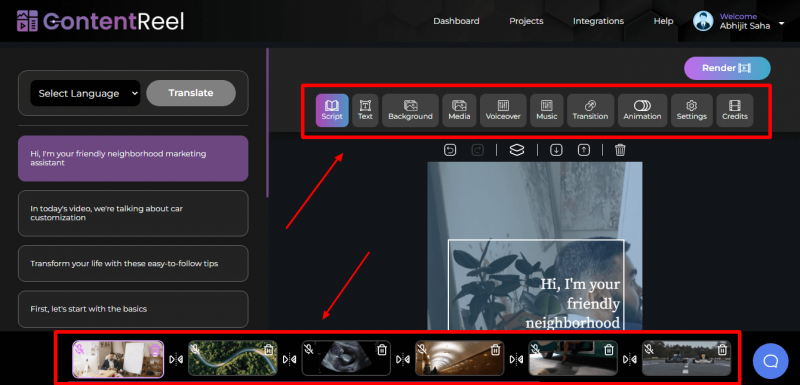Open the chat support bubble

(770, 361)
